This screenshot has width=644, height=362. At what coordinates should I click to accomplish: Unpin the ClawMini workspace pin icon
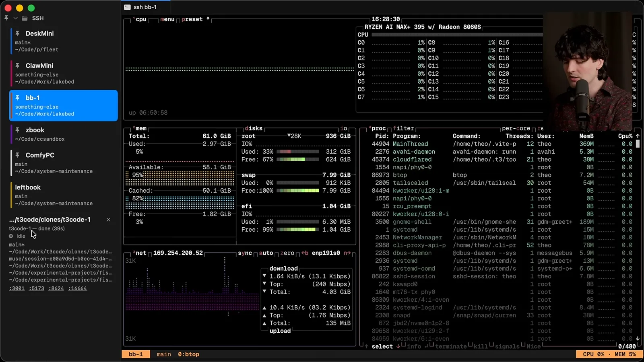[17, 65]
